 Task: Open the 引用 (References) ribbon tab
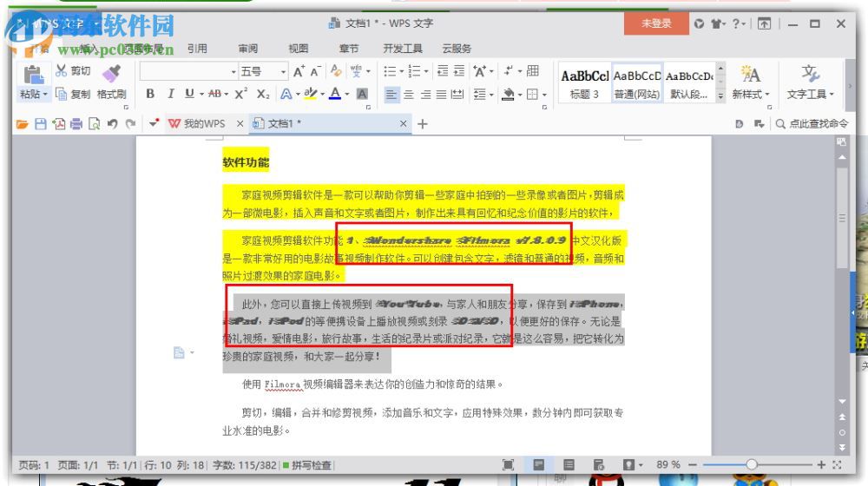click(197, 48)
